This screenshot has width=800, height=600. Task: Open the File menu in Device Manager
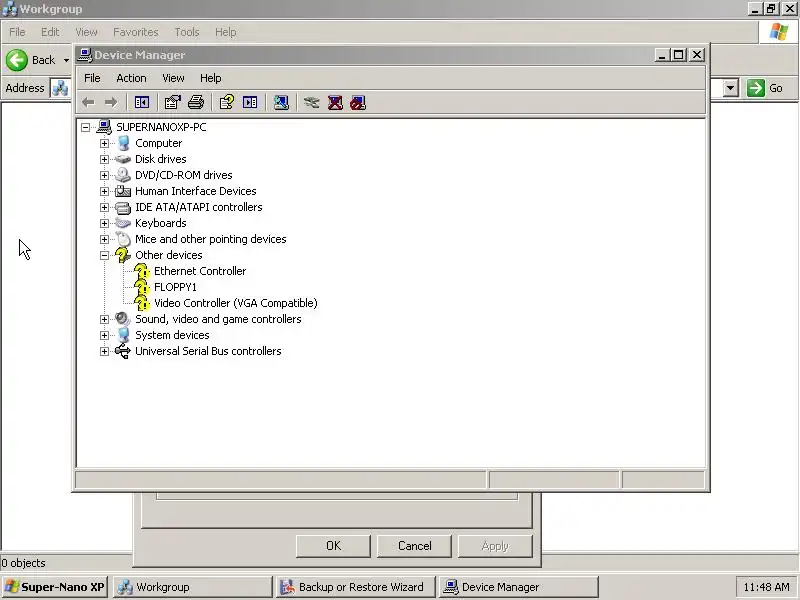92,78
